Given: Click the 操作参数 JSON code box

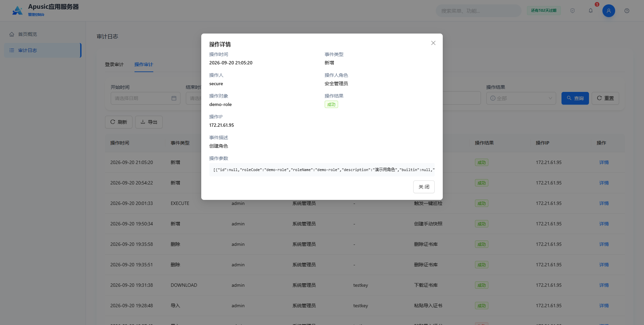Looking at the screenshot, I should coord(322,170).
